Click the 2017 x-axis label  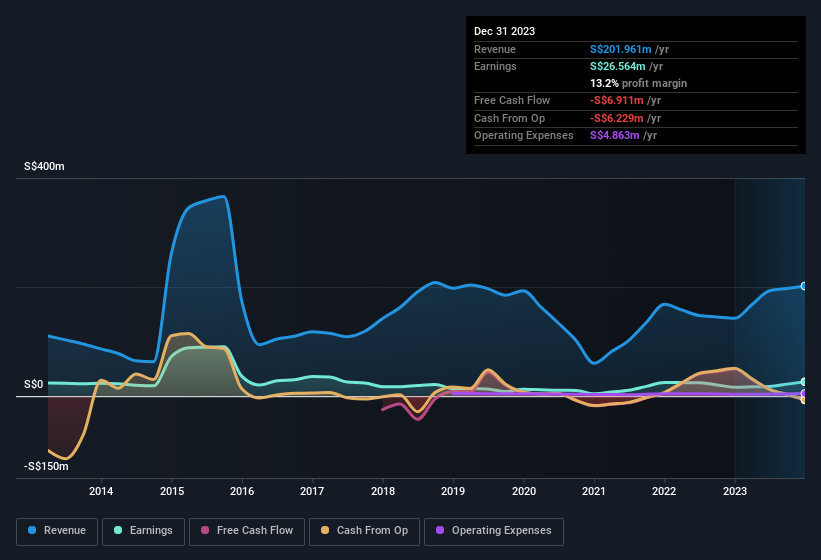312,491
